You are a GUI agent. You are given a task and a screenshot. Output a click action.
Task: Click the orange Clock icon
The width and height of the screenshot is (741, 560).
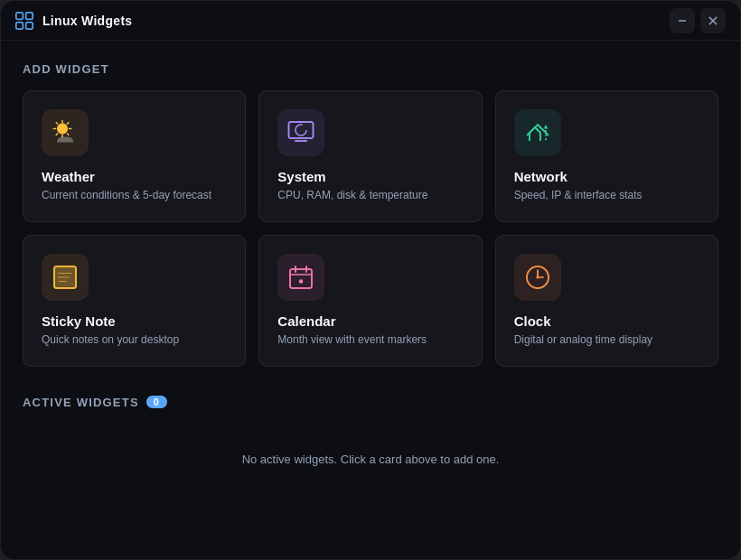538,277
